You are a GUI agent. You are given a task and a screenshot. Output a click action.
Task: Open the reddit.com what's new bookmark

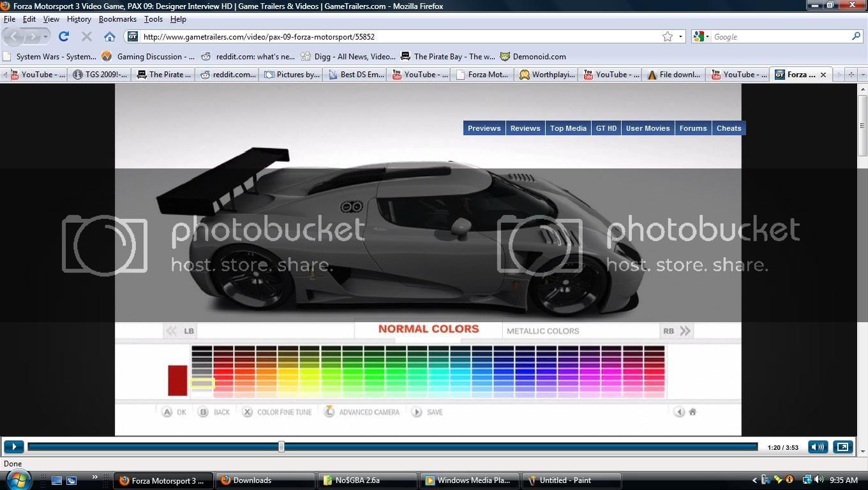click(248, 56)
